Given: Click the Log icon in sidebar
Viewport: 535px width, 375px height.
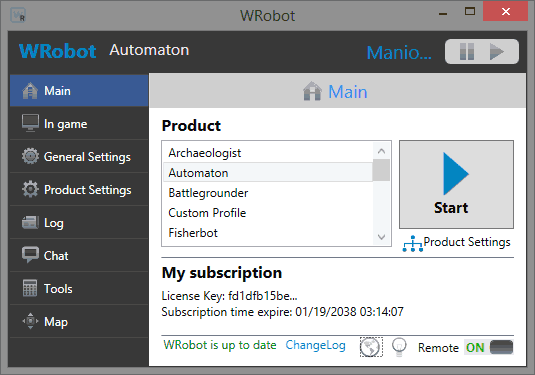Looking at the screenshot, I should tap(30, 222).
